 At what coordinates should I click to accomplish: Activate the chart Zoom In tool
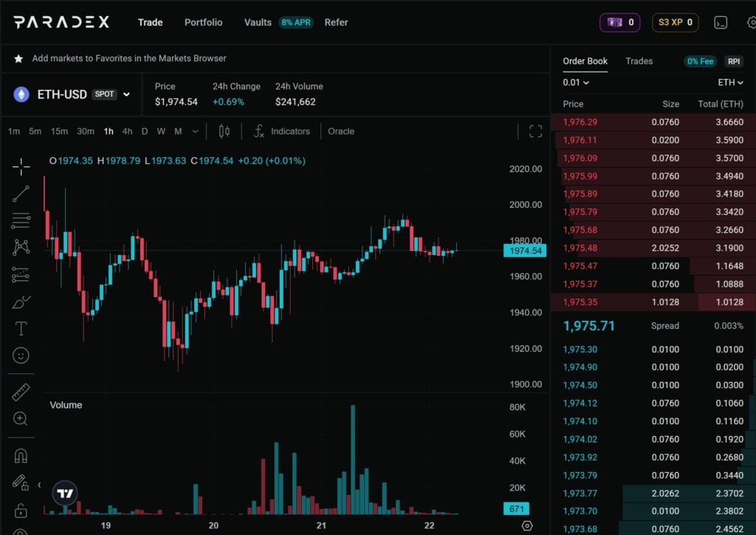point(21,418)
